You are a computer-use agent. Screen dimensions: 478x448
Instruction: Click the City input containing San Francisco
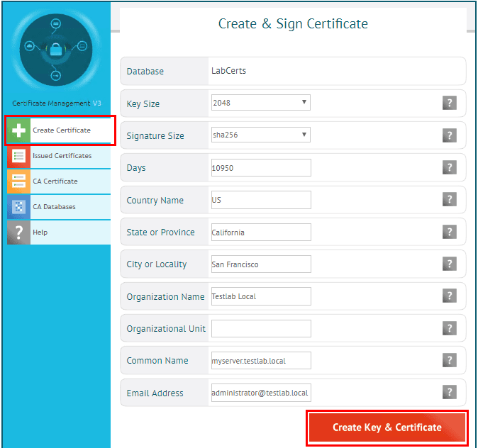tap(261, 264)
